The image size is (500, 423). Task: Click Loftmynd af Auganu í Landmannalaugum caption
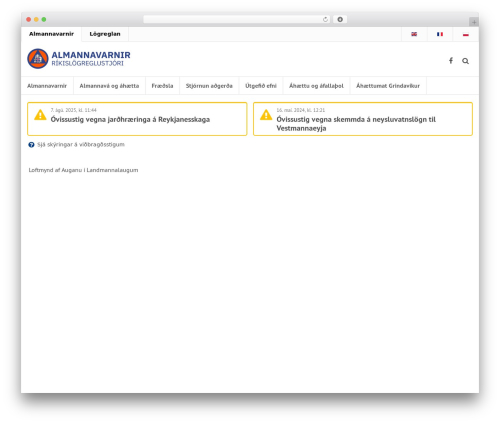(83, 170)
